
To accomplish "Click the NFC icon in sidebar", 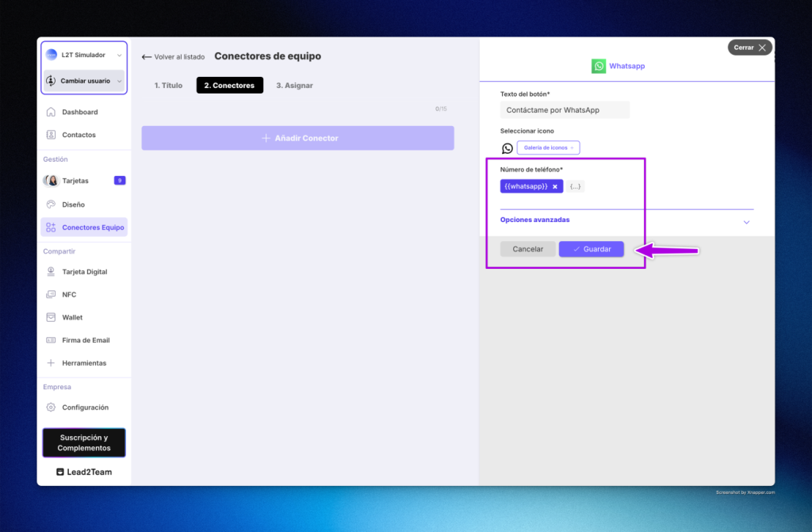I will tap(51, 295).
